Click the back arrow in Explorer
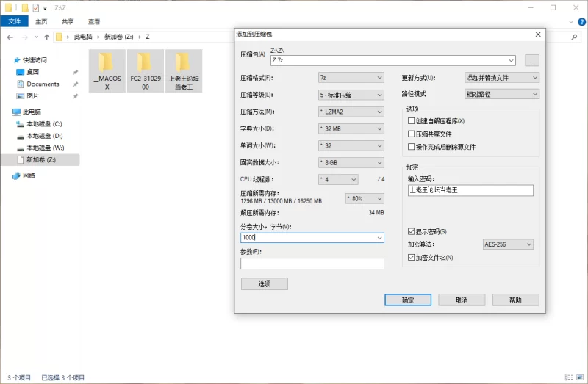588x384 pixels. pyautogui.click(x=10, y=37)
